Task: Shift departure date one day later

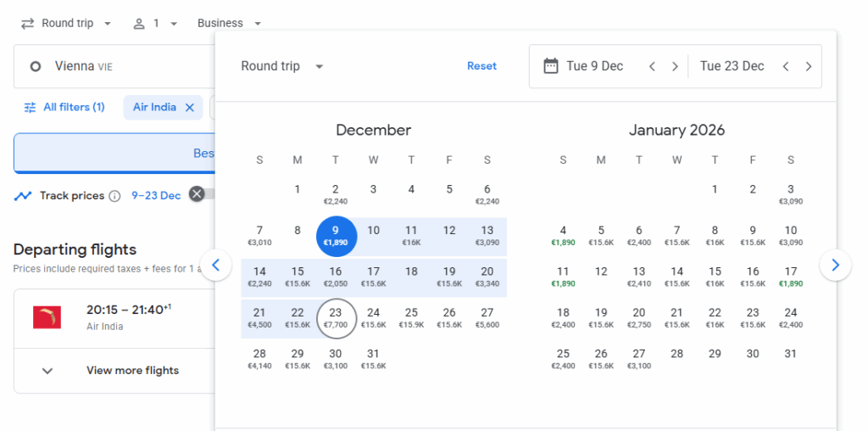Action: coord(675,66)
